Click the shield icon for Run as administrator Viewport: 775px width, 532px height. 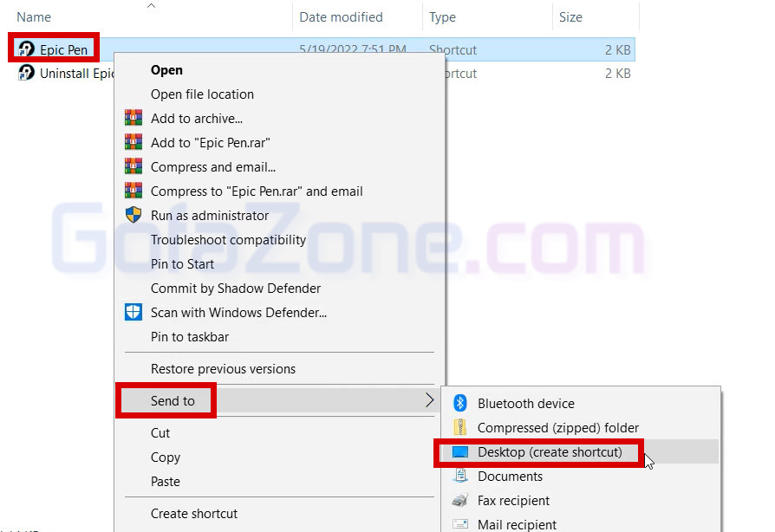[x=134, y=216]
